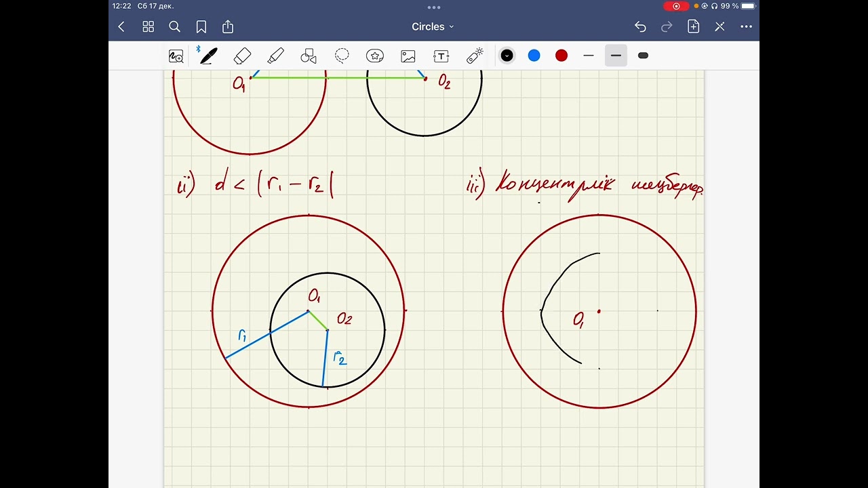Toggle read-only mode with the crossed pen icon

(x=719, y=26)
